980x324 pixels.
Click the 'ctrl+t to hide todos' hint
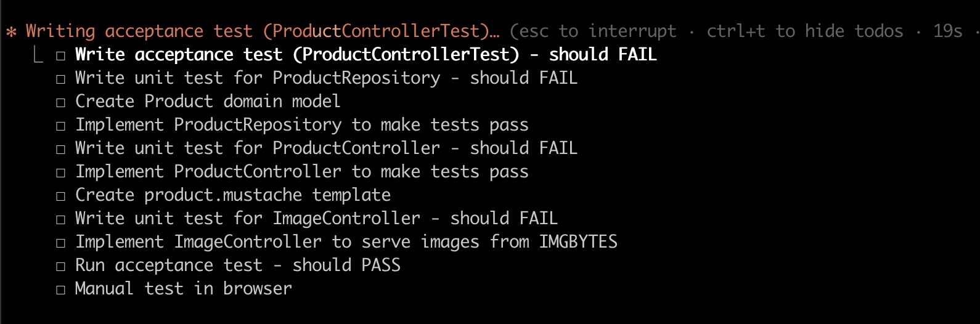(x=804, y=31)
